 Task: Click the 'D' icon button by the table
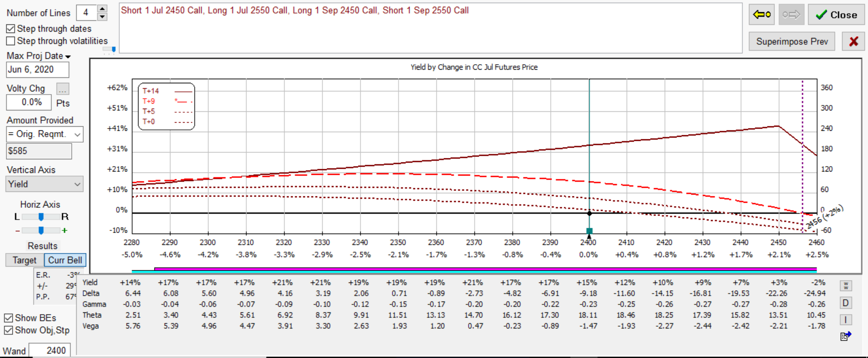click(x=845, y=303)
